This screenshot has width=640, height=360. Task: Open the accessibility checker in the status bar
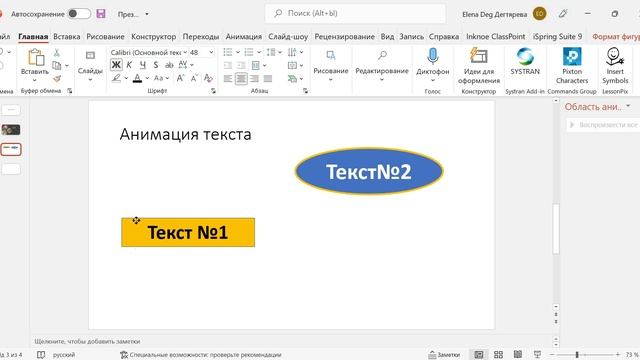(201, 355)
